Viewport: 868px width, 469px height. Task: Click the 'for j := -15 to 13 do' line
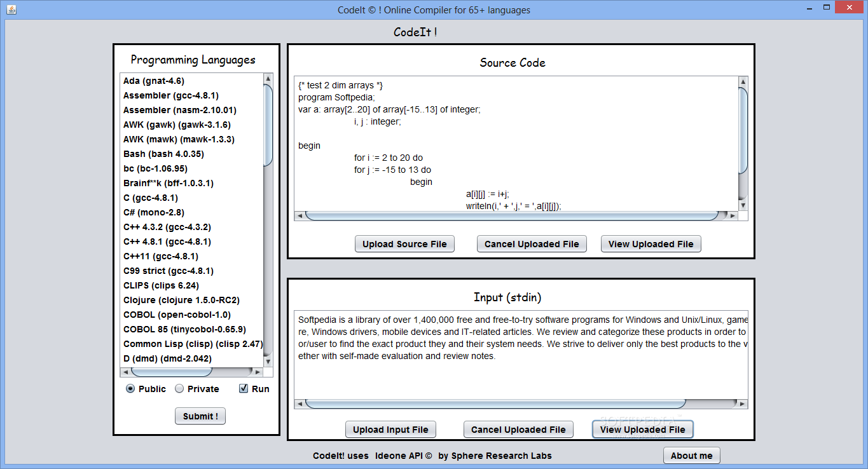(392, 170)
